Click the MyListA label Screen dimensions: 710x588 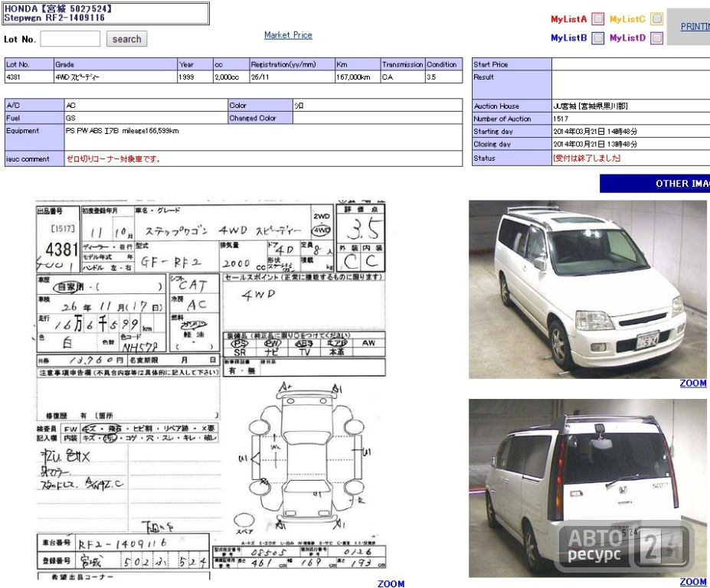(x=569, y=19)
